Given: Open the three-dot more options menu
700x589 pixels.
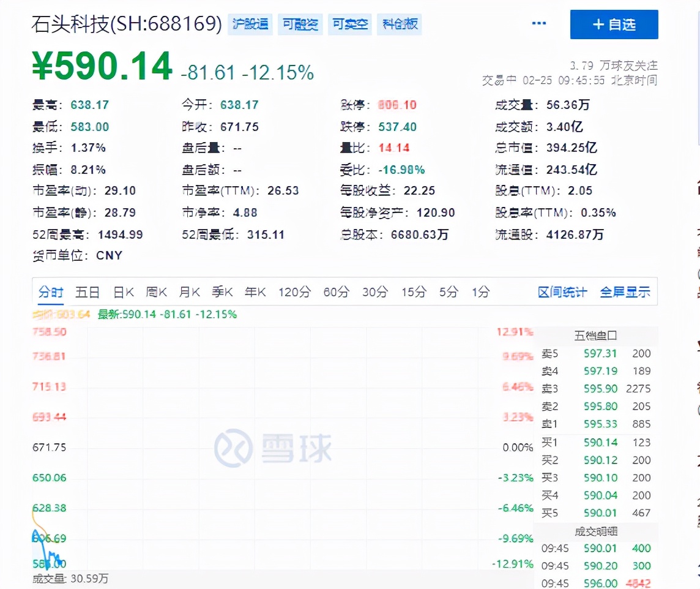Looking at the screenshot, I should coord(539,23).
